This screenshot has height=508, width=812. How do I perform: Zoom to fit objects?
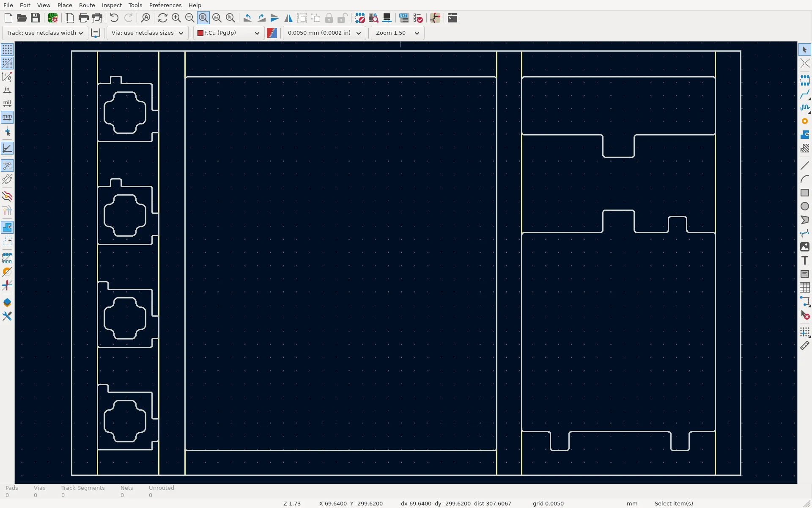click(217, 18)
